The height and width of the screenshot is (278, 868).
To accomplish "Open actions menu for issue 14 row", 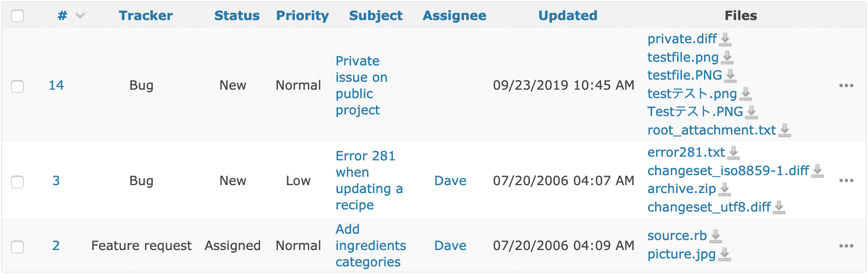I will coord(846,85).
